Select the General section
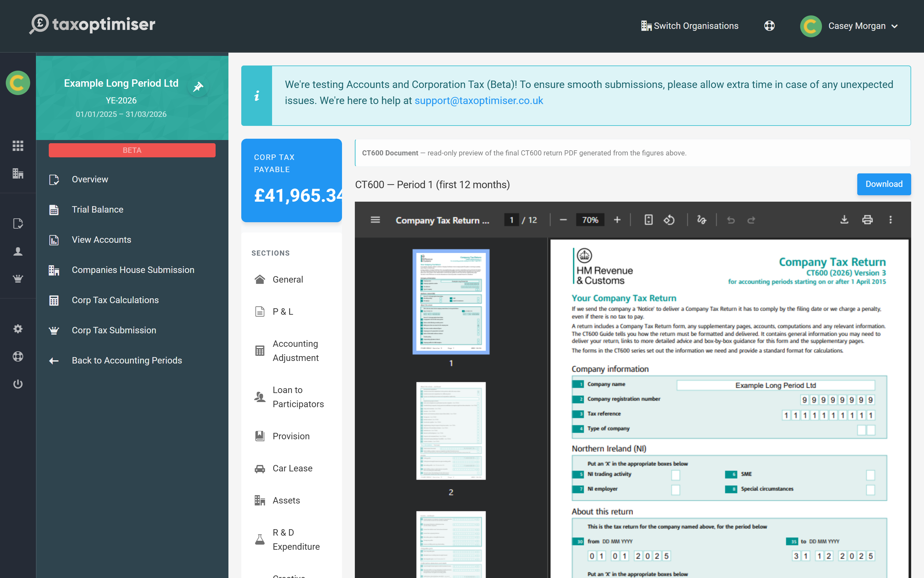The width and height of the screenshot is (924, 578). pos(292,279)
